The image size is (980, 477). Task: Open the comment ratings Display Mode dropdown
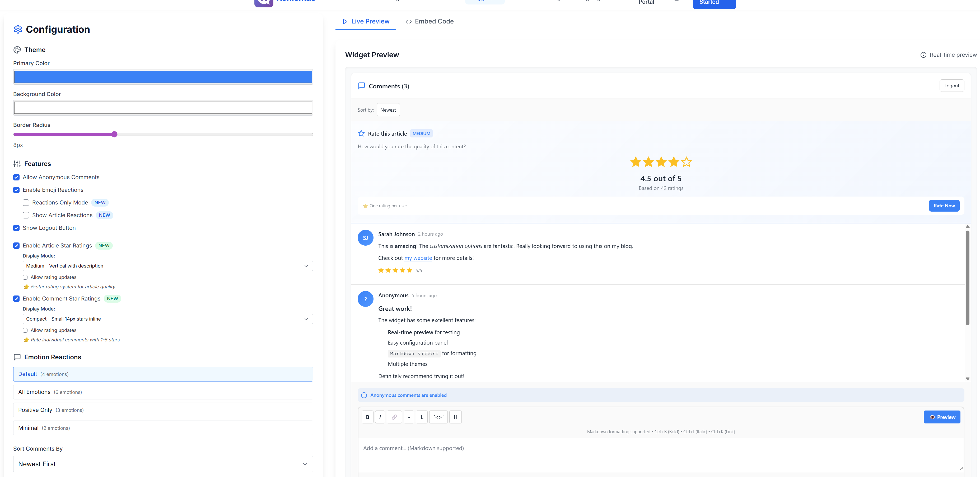[168, 319]
